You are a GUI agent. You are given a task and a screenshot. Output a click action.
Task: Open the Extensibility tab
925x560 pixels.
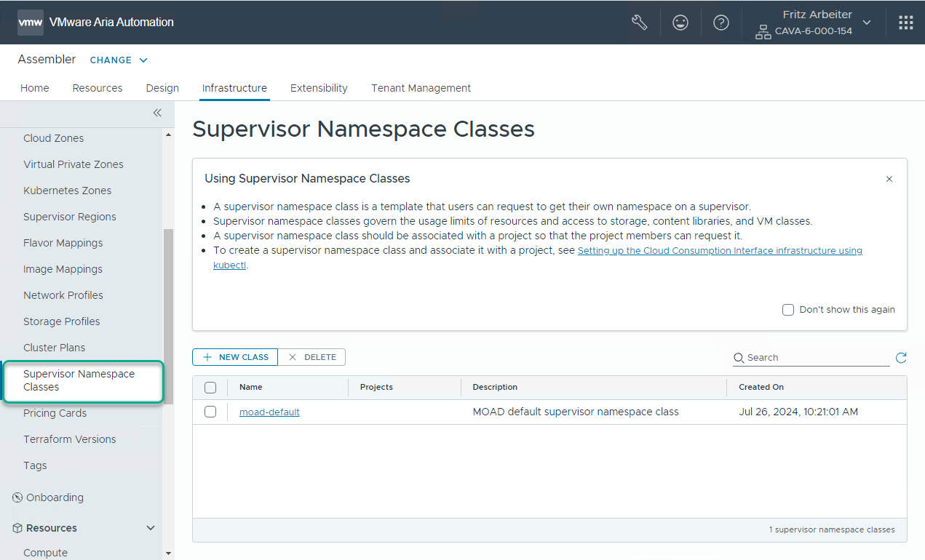[x=319, y=88]
